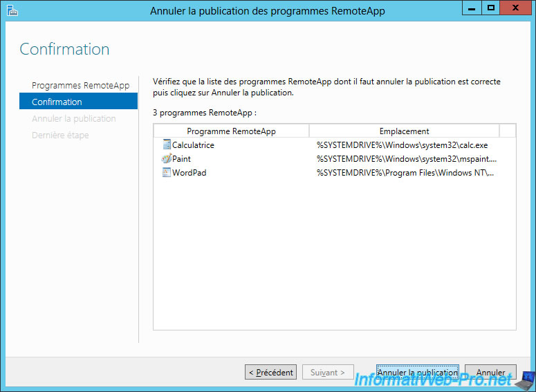The width and height of the screenshot is (536, 392).
Task: Click the Calculatrice program icon
Action: 167,144
